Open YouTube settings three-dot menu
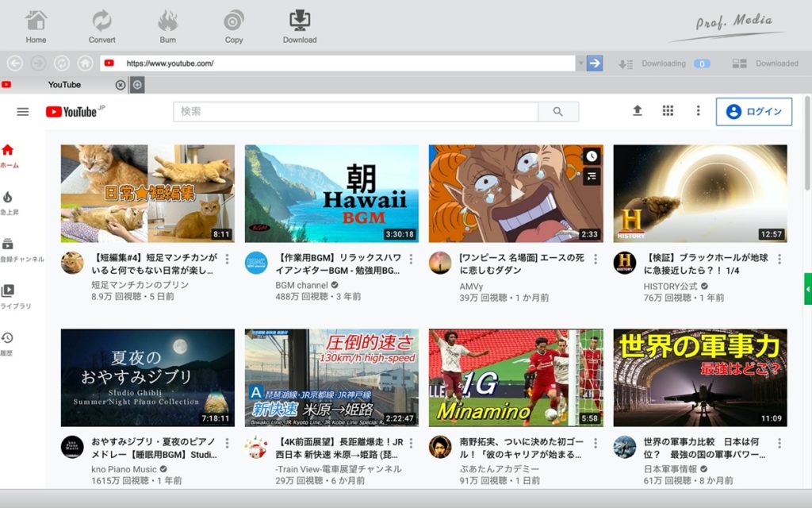The height and width of the screenshot is (508, 812). pos(698,110)
